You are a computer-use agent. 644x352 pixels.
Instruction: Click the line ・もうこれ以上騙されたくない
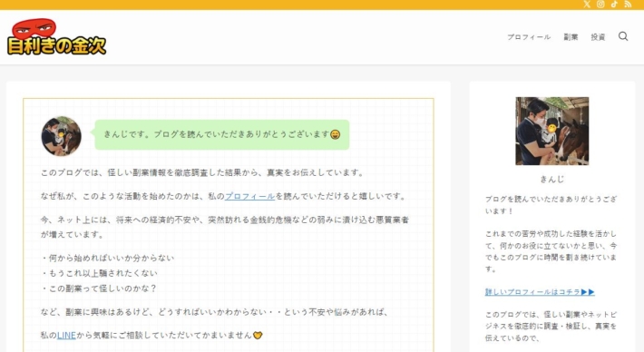pos(99,273)
